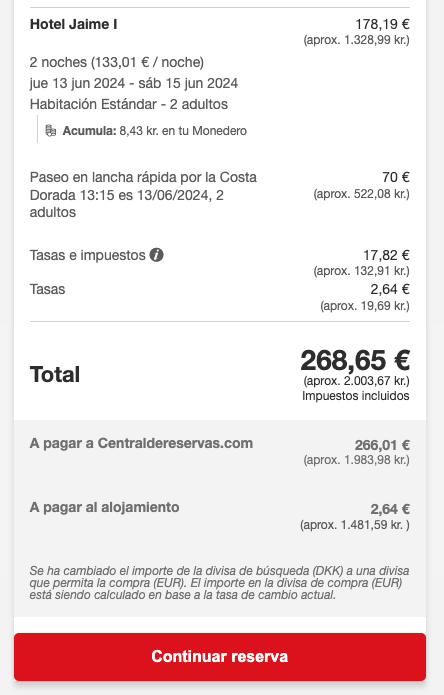Click the Tasas e impuestos info icon

(156, 255)
